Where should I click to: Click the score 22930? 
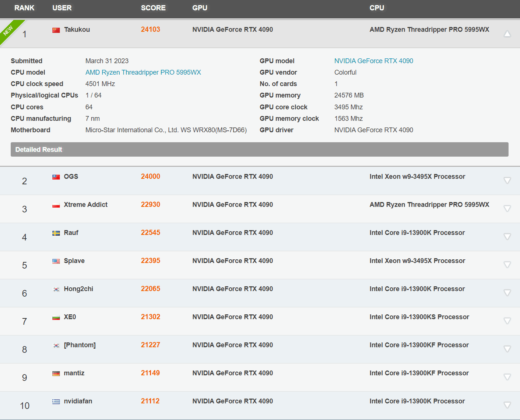[x=150, y=205]
